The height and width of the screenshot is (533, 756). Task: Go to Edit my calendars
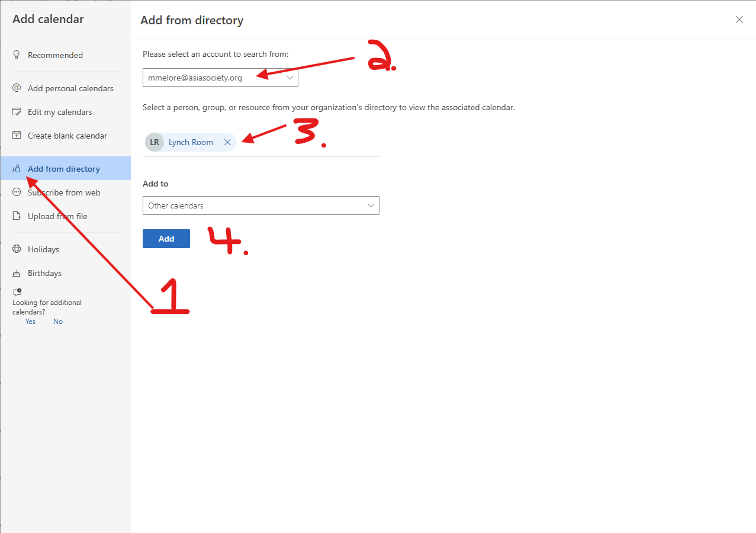[60, 112]
